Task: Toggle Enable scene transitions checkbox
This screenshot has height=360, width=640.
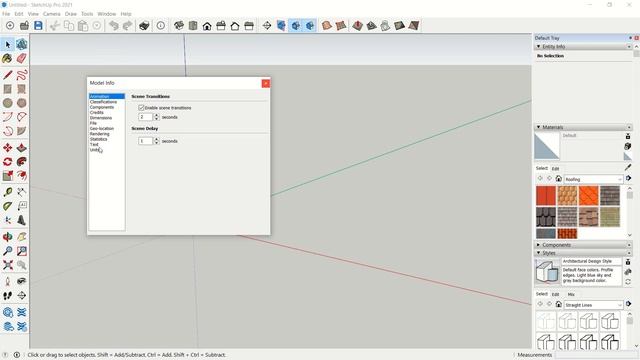Action: point(141,108)
